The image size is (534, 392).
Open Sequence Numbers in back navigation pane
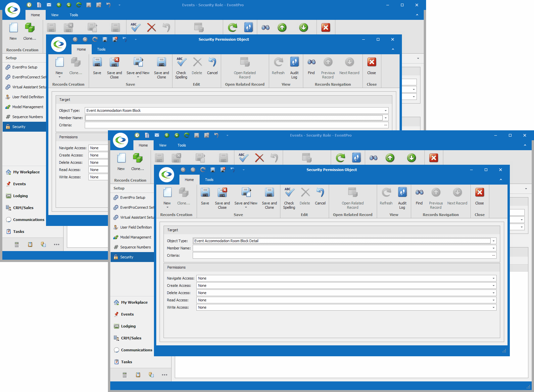pos(24,117)
